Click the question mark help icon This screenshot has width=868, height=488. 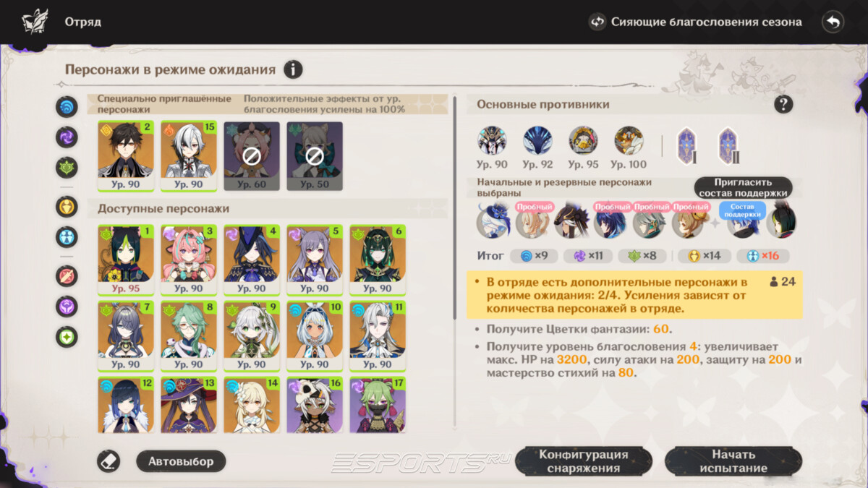(783, 104)
